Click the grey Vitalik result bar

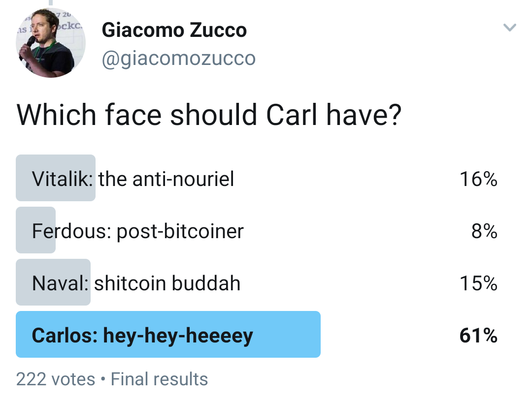click(x=56, y=178)
